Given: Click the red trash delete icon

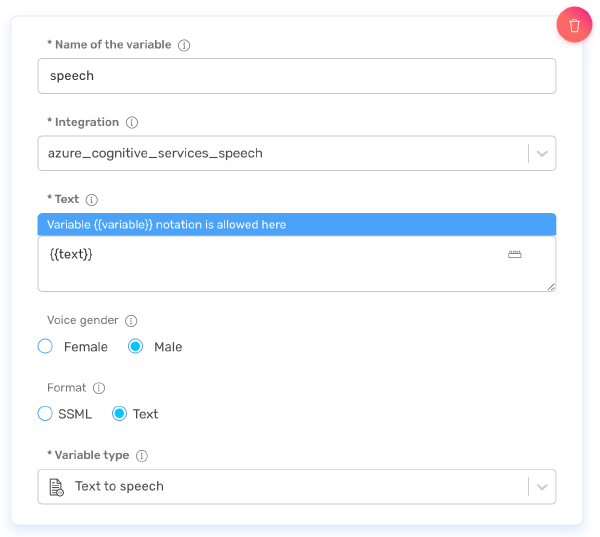Looking at the screenshot, I should coord(574,26).
